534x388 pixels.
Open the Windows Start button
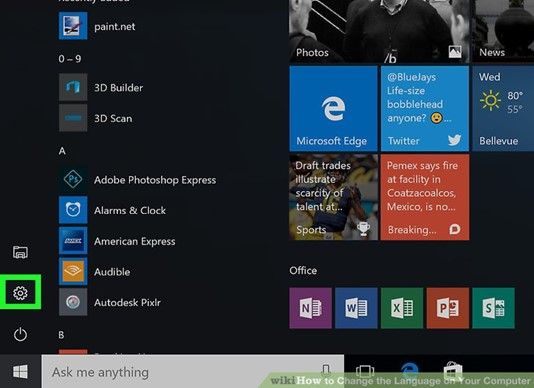(x=20, y=371)
